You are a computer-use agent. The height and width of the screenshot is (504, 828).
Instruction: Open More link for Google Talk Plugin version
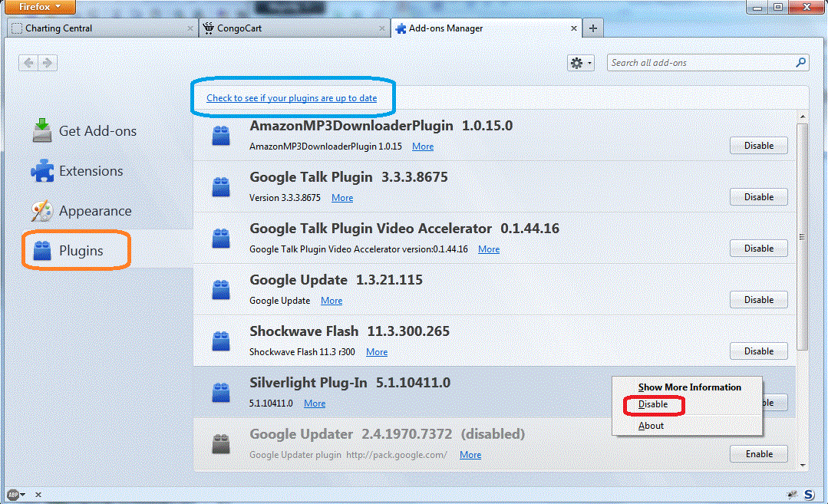[x=342, y=198]
